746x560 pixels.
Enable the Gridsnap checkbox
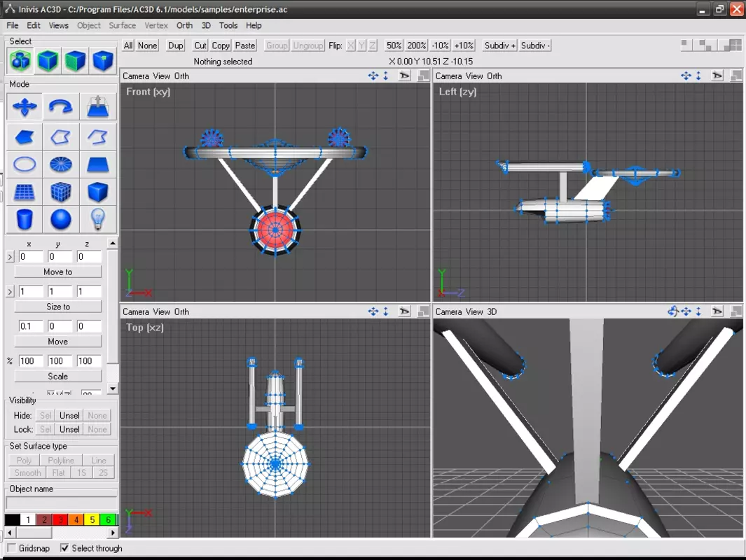pos(12,548)
